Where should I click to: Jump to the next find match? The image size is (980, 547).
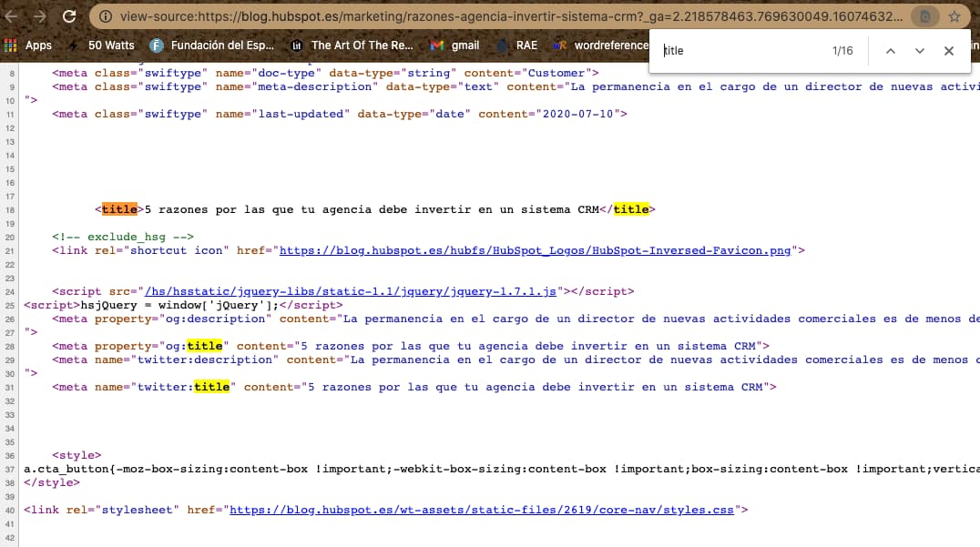(x=919, y=51)
